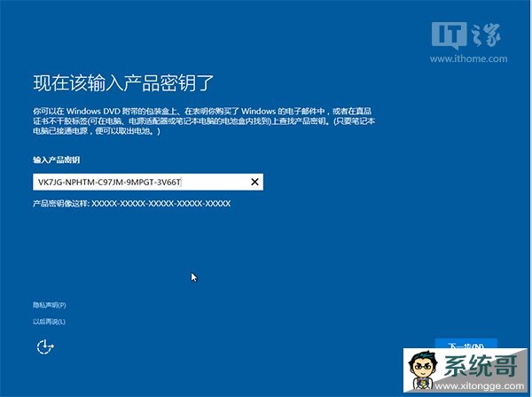
Task: Choose the 以后再说(L) do-this-later link
Action: click(x=49, y=322)
